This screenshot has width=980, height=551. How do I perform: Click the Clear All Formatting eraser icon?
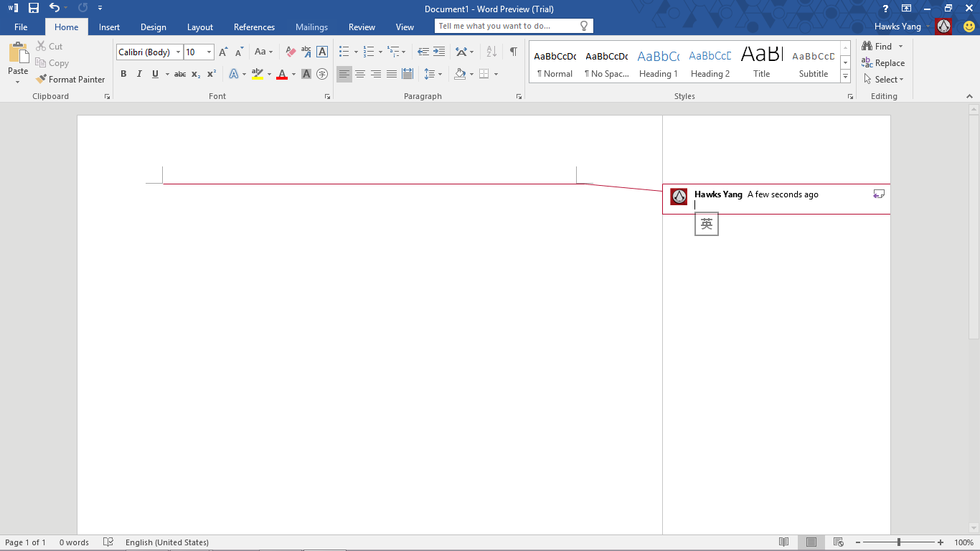pos(291,52)
